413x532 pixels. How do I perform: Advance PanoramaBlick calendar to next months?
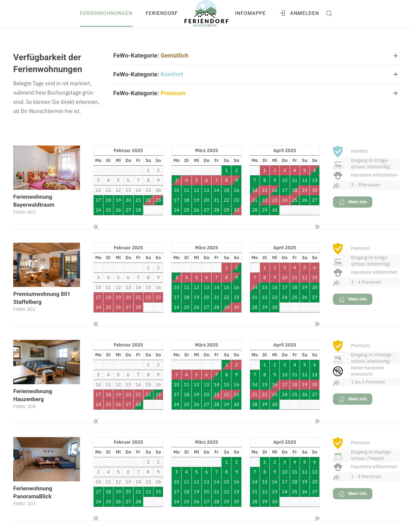tap(317, 518)
